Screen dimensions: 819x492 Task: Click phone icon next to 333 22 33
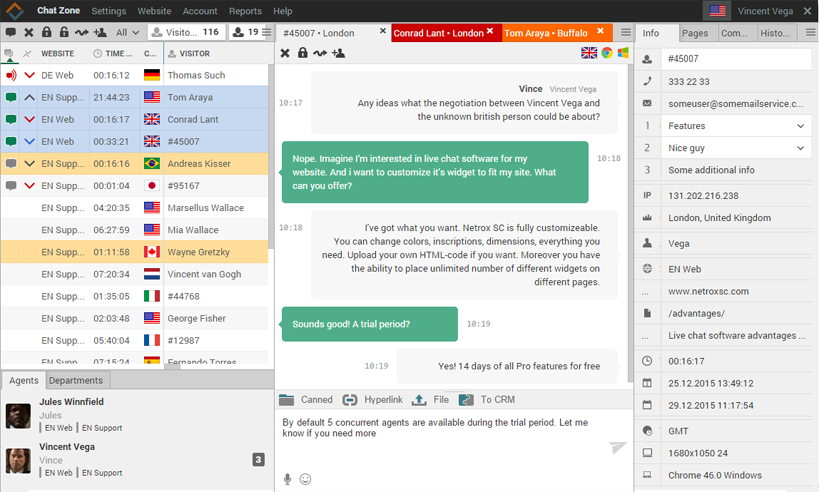647,81
